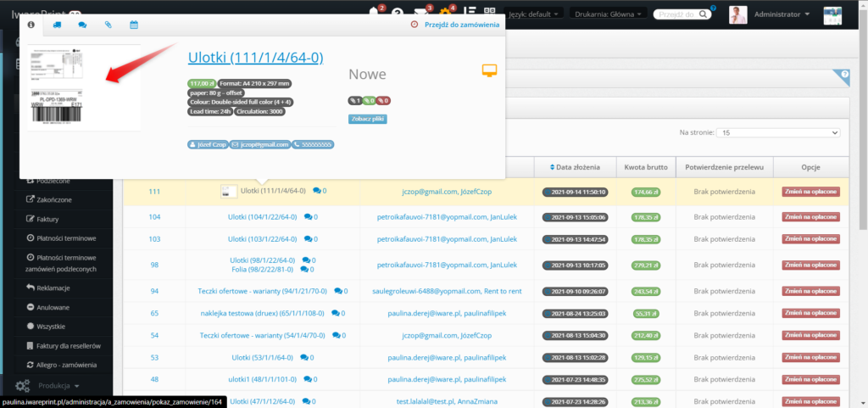Open the attachments paperclip tab in popup
The width and height of the screenshot is (868, 408).
108,25
